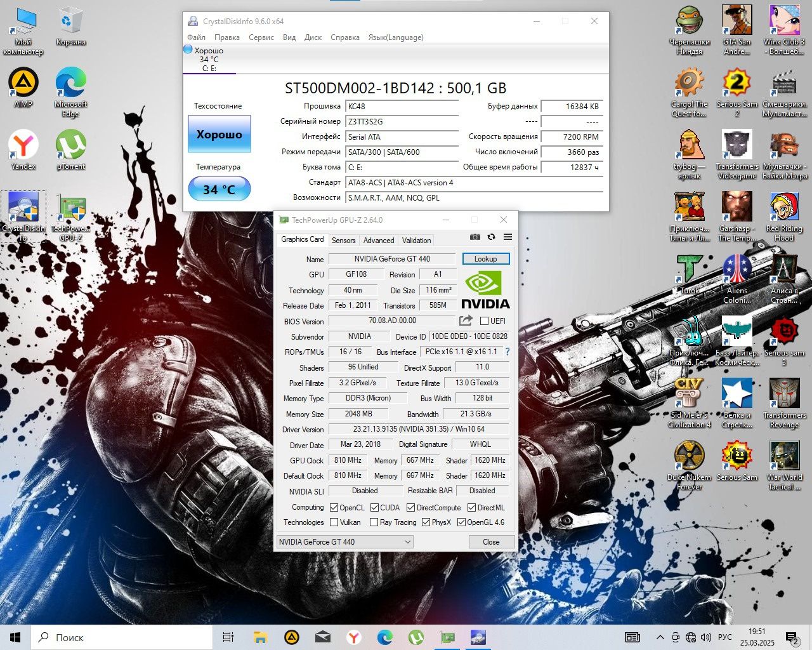Launch GTA San Andreas shortcut

tap(737, 30)
